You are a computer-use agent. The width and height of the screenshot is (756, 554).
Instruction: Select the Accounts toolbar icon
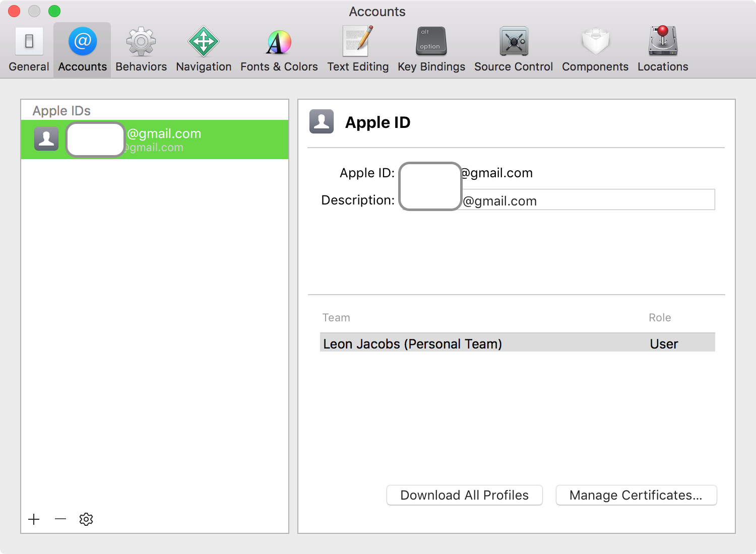tap(82, 49)
